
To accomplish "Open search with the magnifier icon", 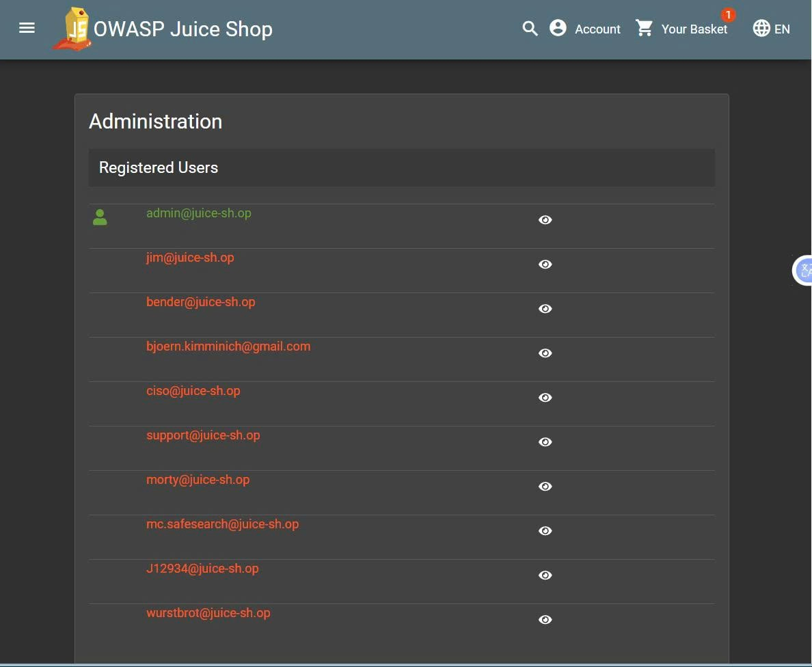I will click(x=530, y=29).
